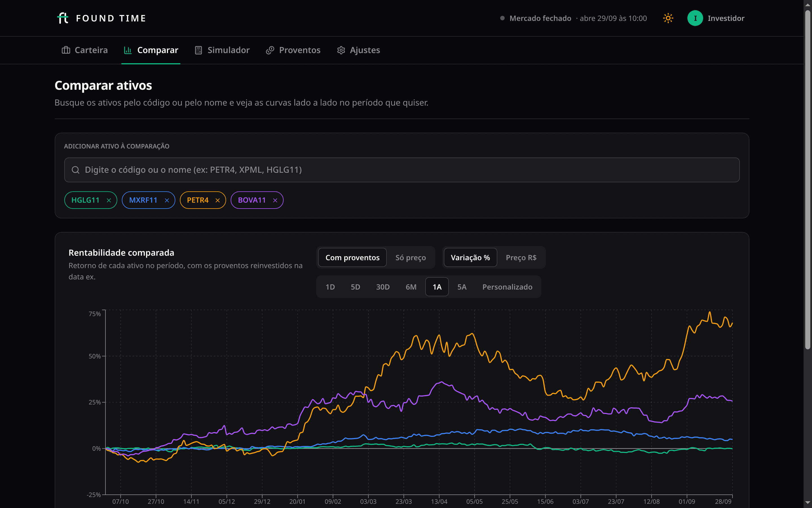Focus the asset code search field
Screen dimensions: 812x508
point(402,170)
